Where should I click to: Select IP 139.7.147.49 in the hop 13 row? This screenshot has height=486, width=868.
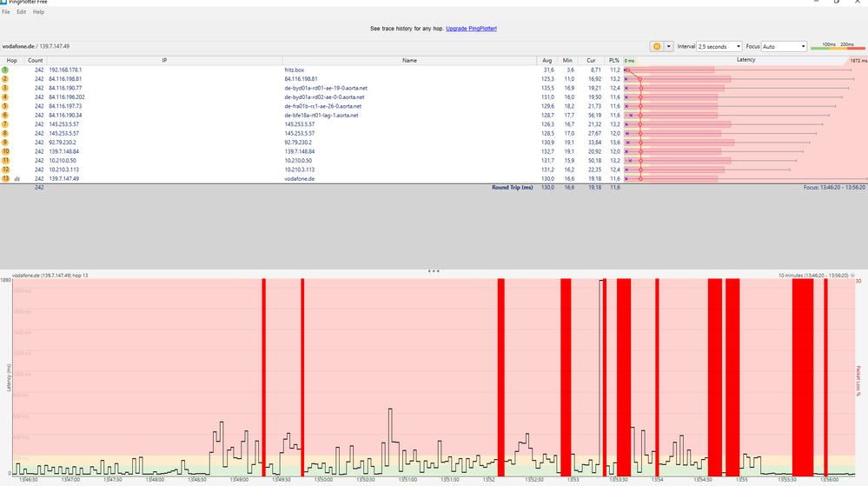64,179
